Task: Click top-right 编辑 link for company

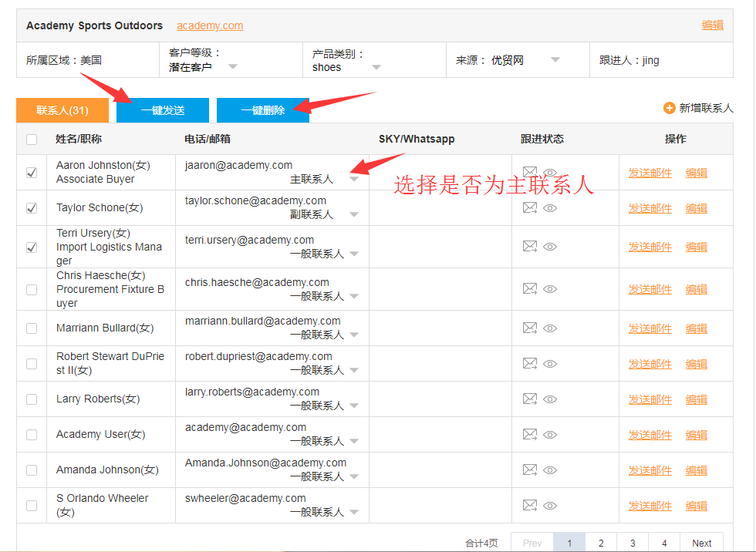Action: (713, 25)
